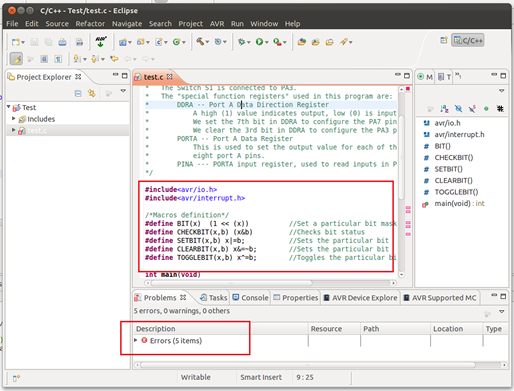Image resolution: width=514 pixels, height=391 pixels.
Task: Click the New C/C++ project icon
Action: click(x=123, y=42)
